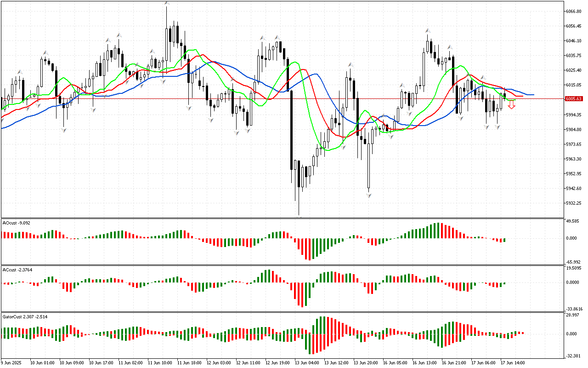Click the 49.585 value on AOcust scale
This screenshot has height=368, width=588.
coord(573,221)
